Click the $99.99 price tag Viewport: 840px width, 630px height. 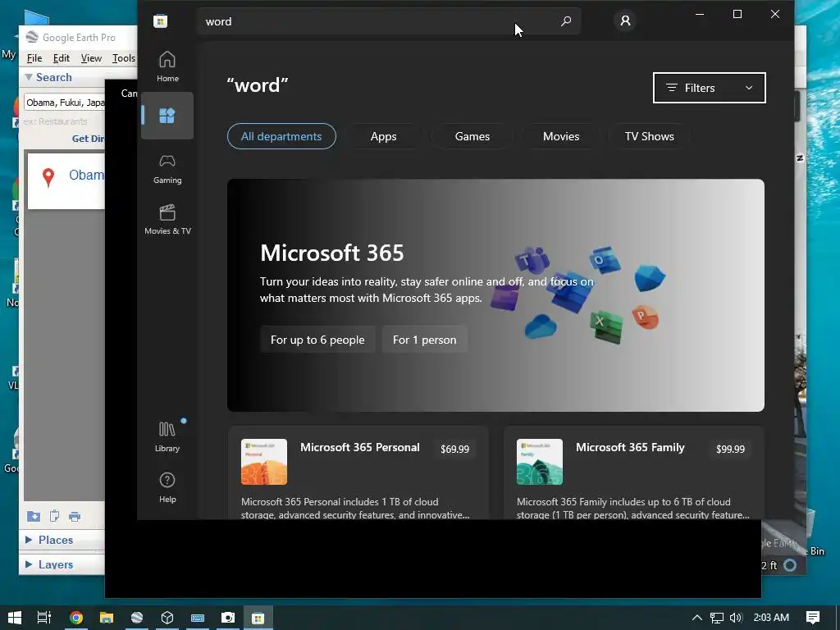pos(730,449)
